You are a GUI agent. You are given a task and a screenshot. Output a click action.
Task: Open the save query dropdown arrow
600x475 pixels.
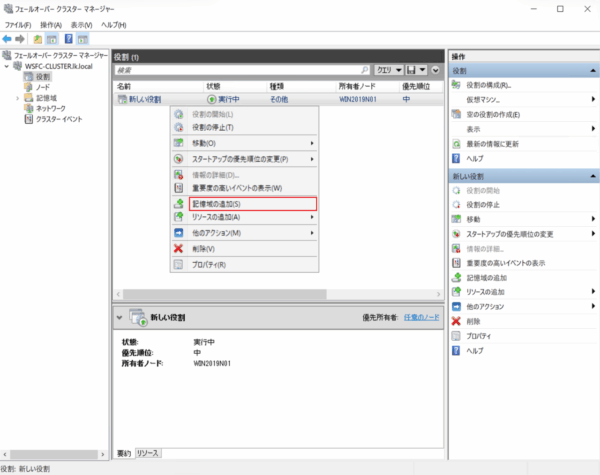(x=422, y=70)
